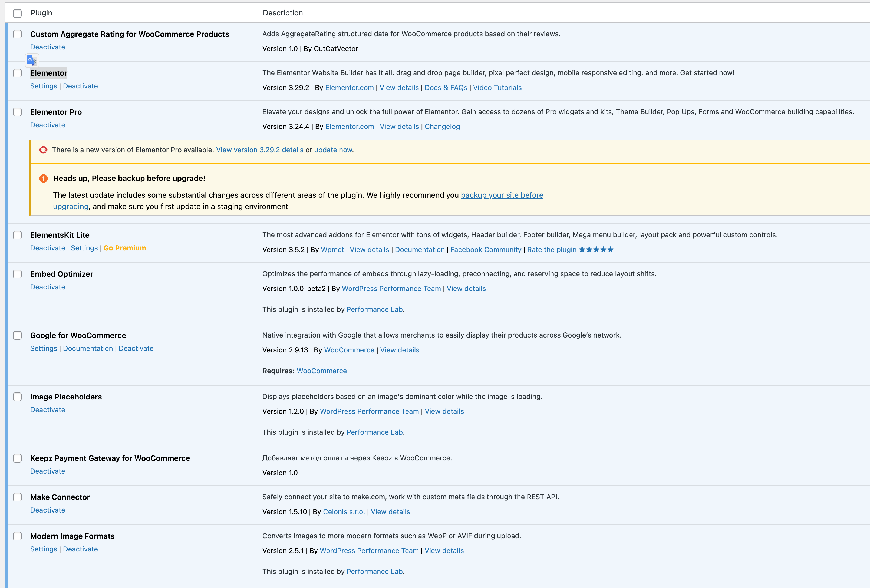Deactivate the Elementor plugin

click(80, 86)
